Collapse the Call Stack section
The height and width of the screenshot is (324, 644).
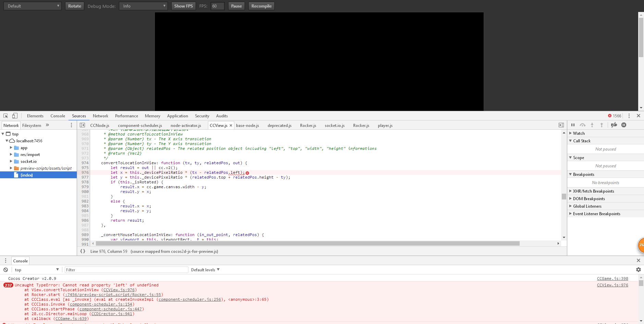pos(605,141)
